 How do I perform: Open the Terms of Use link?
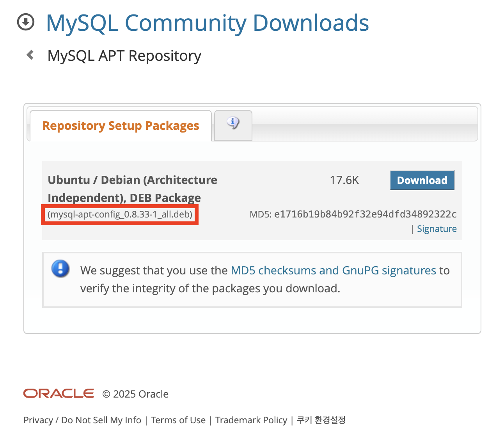coord(178,420)
